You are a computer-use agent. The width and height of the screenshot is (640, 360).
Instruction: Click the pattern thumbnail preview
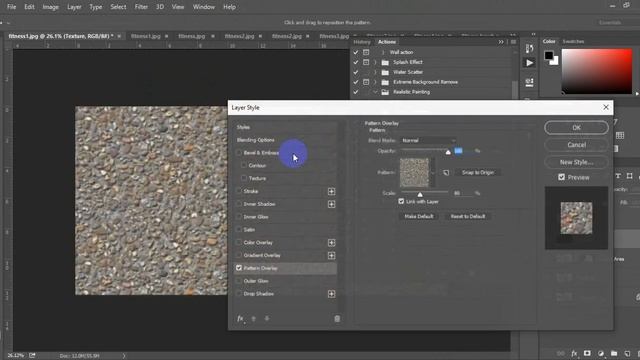414,173
